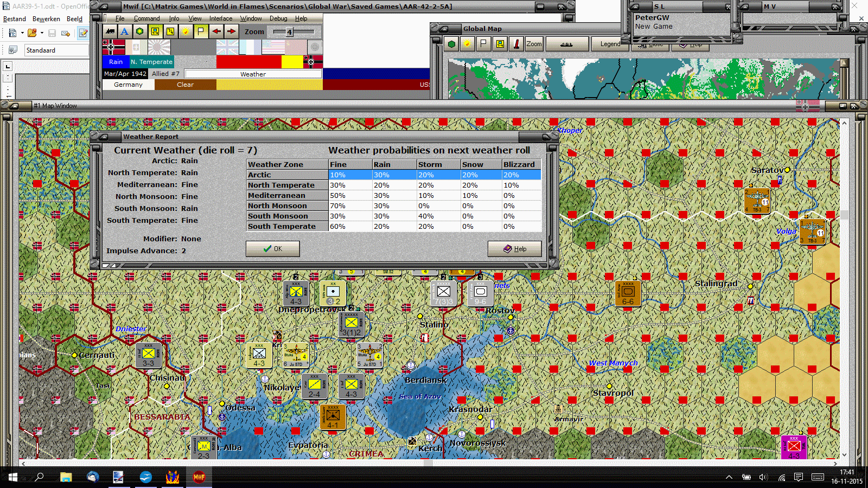Toggle the yellow unit-display toolbar icon
Screen dimensions: 868x488
click(155, 31)
